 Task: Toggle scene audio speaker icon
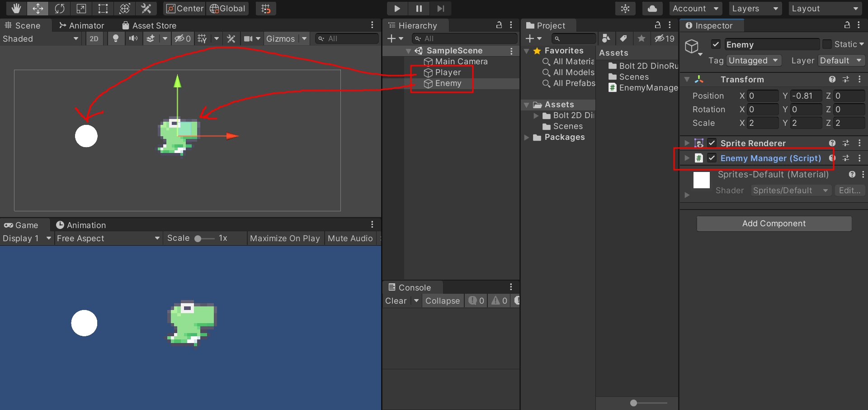pos(133,38)
